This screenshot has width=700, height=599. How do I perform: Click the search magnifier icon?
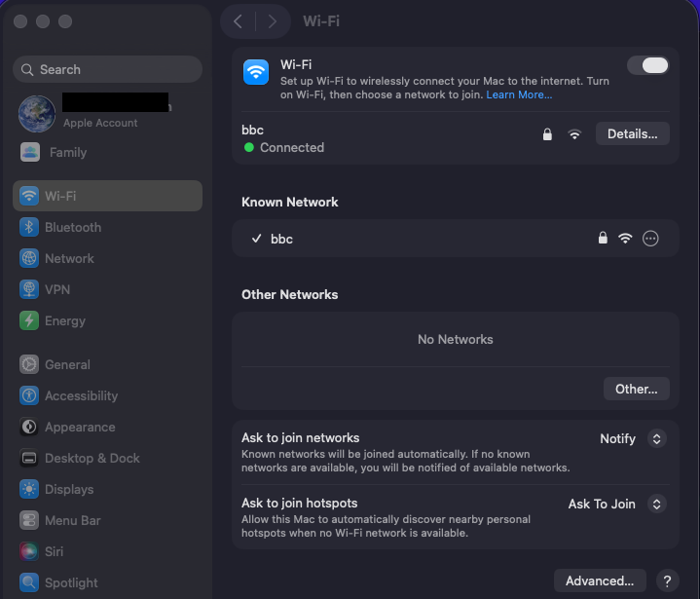(x=27, y=70)
